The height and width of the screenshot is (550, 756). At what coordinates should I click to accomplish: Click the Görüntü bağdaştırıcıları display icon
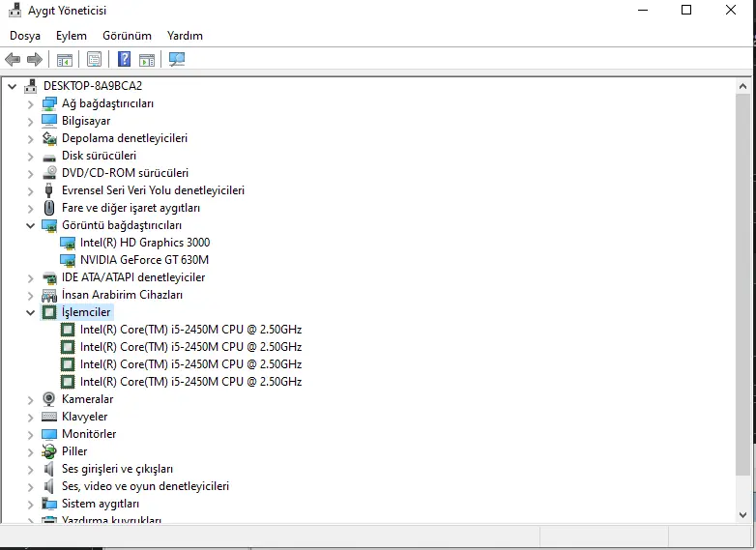click(49, 225)
